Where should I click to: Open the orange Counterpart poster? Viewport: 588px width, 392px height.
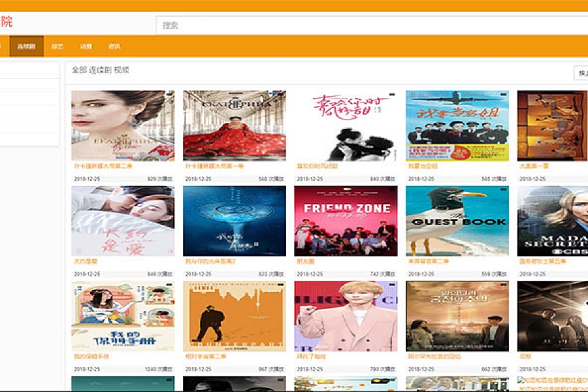pos(235,316)
